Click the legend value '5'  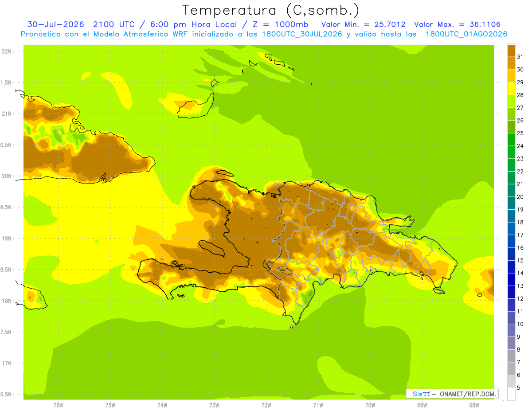[519, 388]
